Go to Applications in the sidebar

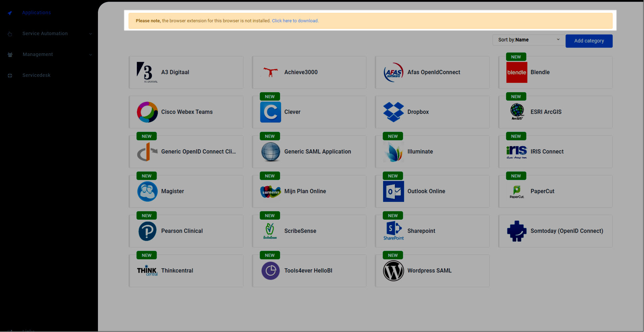coord(37,13)
